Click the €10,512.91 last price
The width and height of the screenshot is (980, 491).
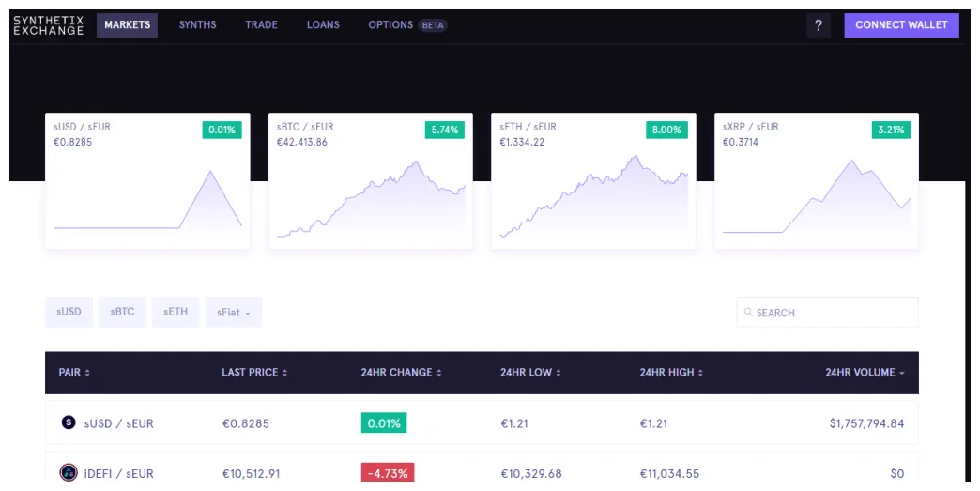252,473
